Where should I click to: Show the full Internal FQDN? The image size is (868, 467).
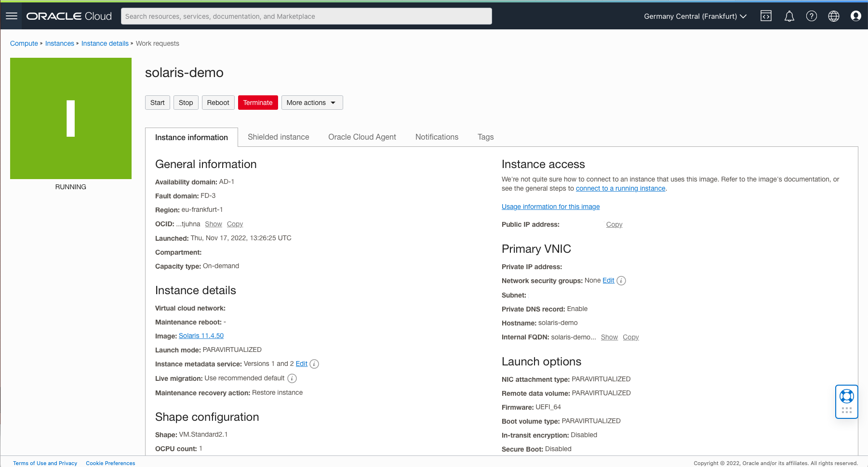point(609,337)
